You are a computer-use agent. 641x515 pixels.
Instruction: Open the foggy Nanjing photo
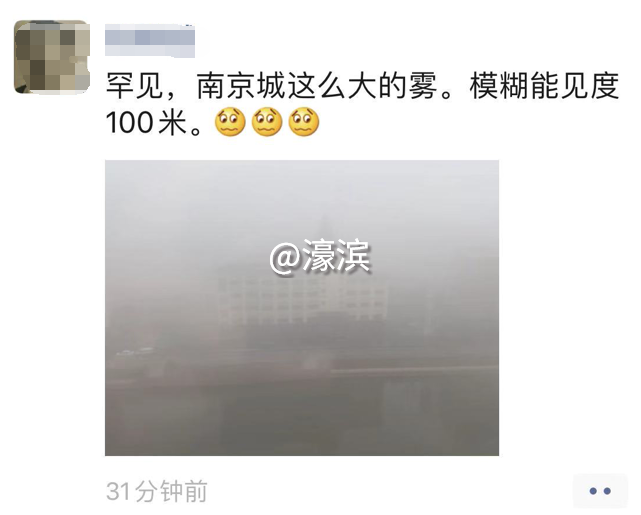pyautogui.click(x=302, y=308)
